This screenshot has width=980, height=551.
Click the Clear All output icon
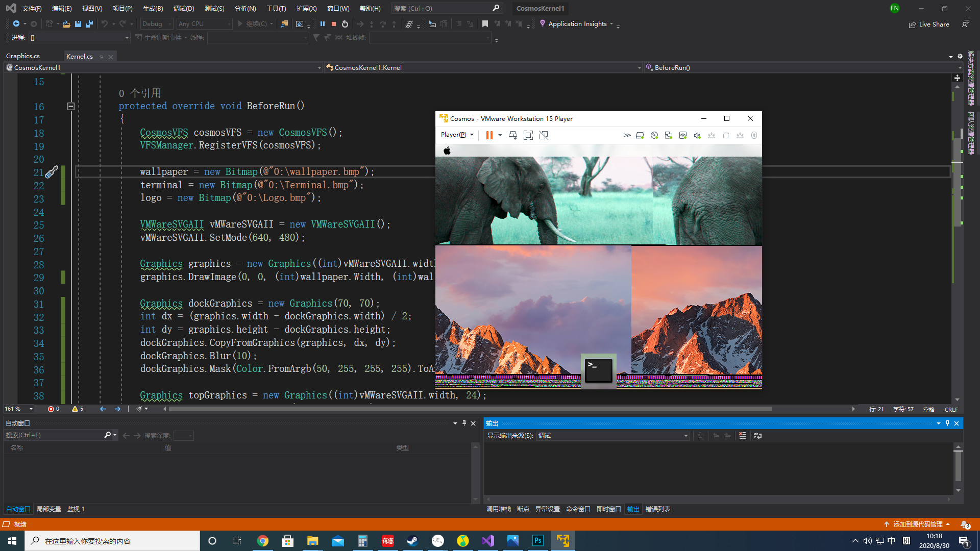click(743, 436)
